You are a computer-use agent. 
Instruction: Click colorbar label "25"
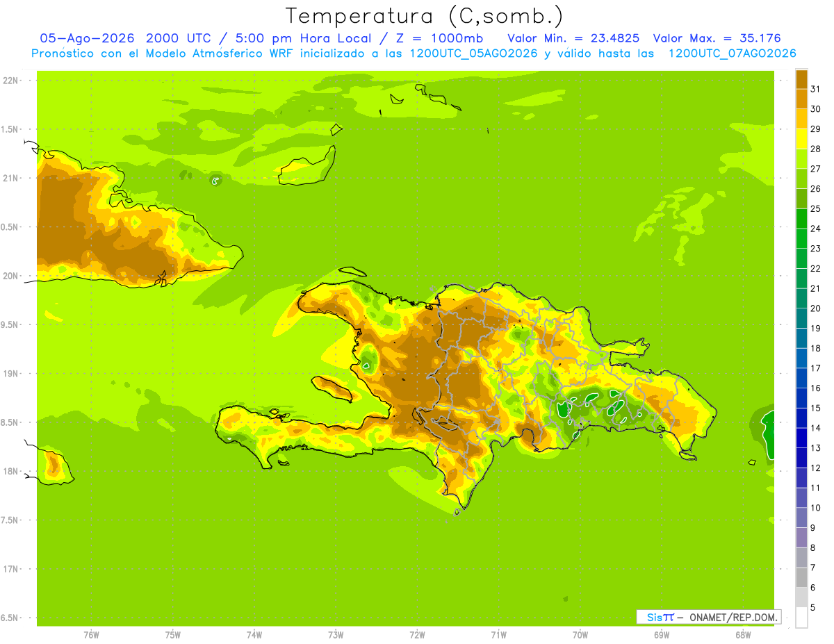click(815, 208)
